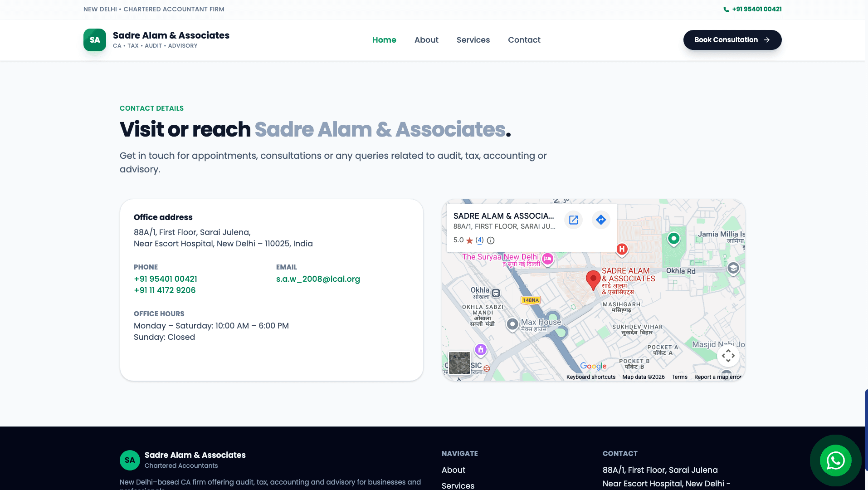The image size is (868, 490).
Task: Call +91 95401 00421 in top bar
Action: (757, 9)
